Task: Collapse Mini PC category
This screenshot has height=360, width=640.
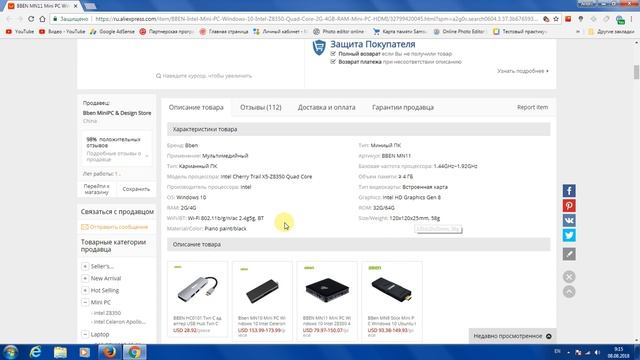Action: click(x=85, y=302)
